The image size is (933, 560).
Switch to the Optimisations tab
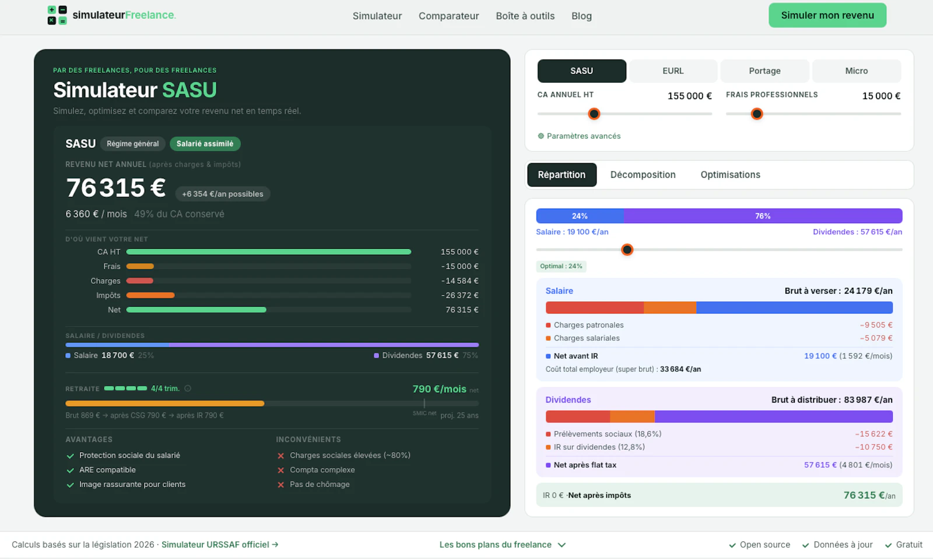point(730,175)
